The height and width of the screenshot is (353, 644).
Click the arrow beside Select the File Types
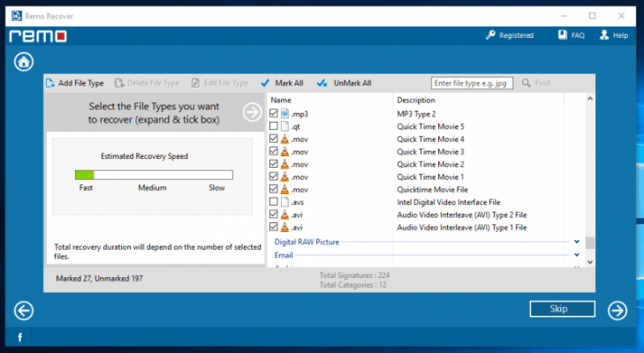(252, 112)
